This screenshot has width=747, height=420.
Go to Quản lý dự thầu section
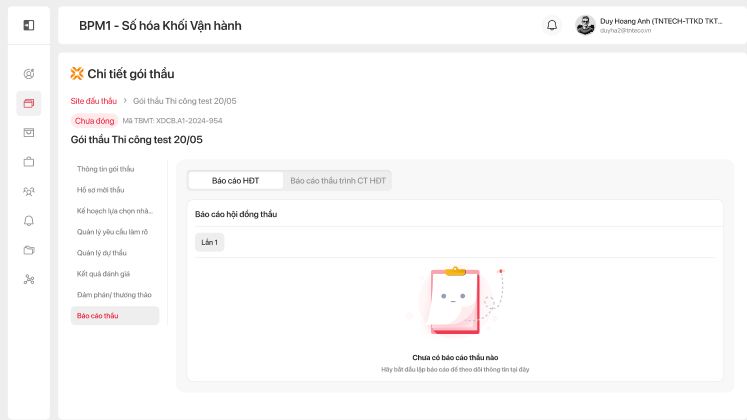coord(102,253)
